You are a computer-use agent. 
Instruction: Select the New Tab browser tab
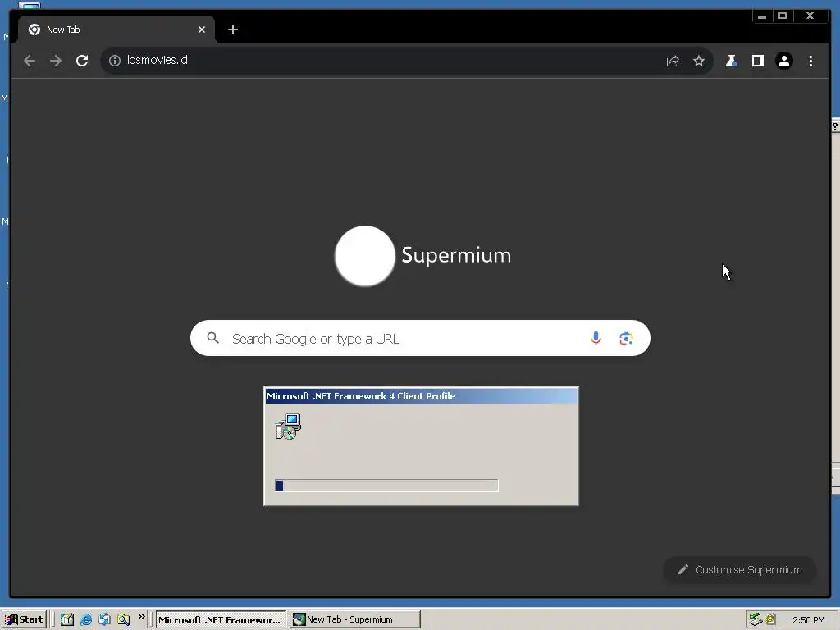116,30
